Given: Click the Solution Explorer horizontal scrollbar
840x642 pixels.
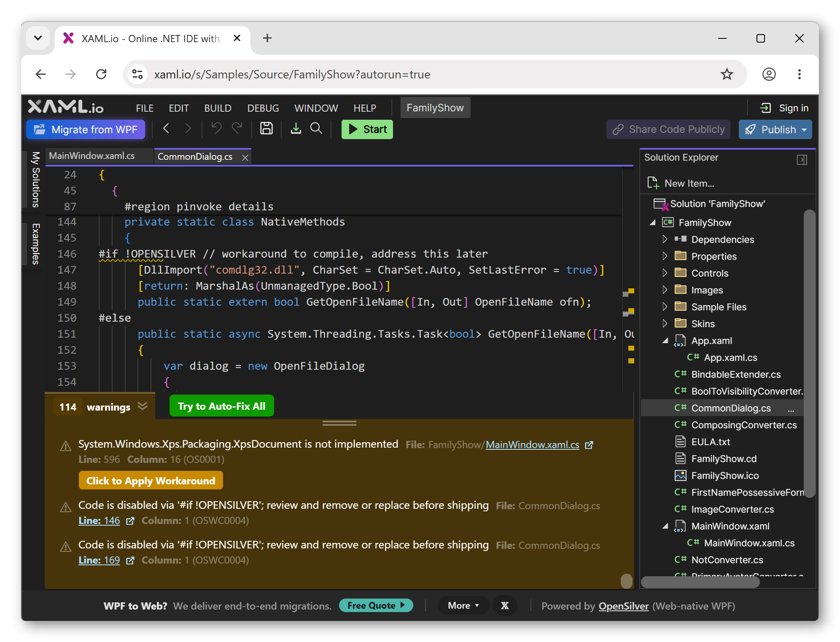Looking at the screenshot, I should (700, 582).
